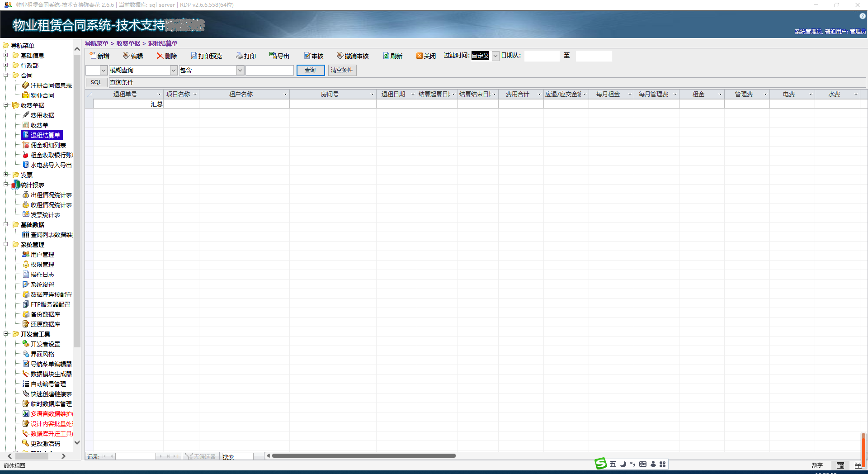Go to 收费单据 breadcrumb link
Screen dimensions: 868x474
click(x=128, y=43)
